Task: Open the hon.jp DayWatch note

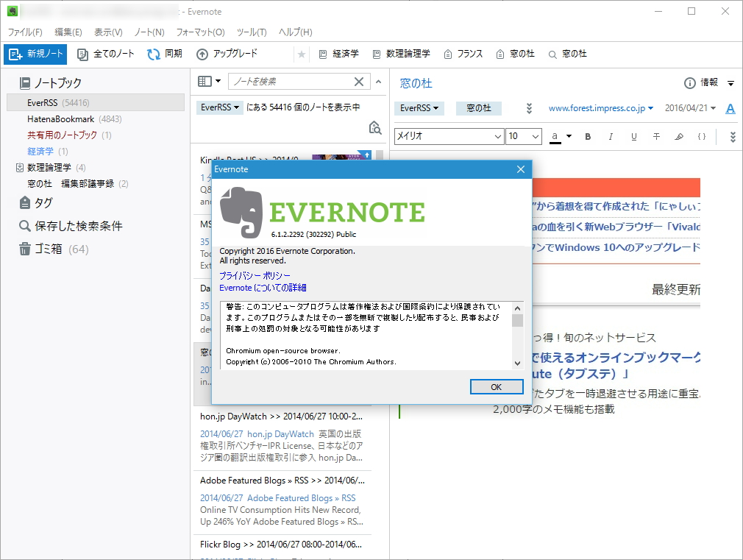Action: tap(282, 437)
